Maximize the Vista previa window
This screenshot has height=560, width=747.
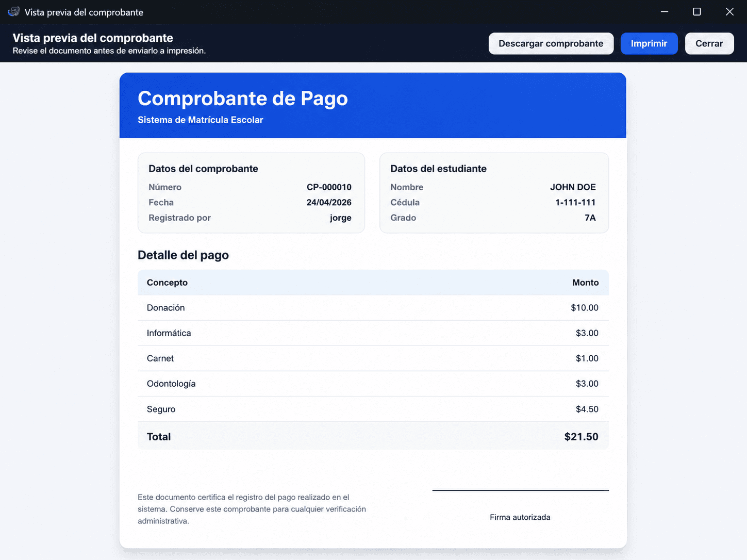[696, 11]
